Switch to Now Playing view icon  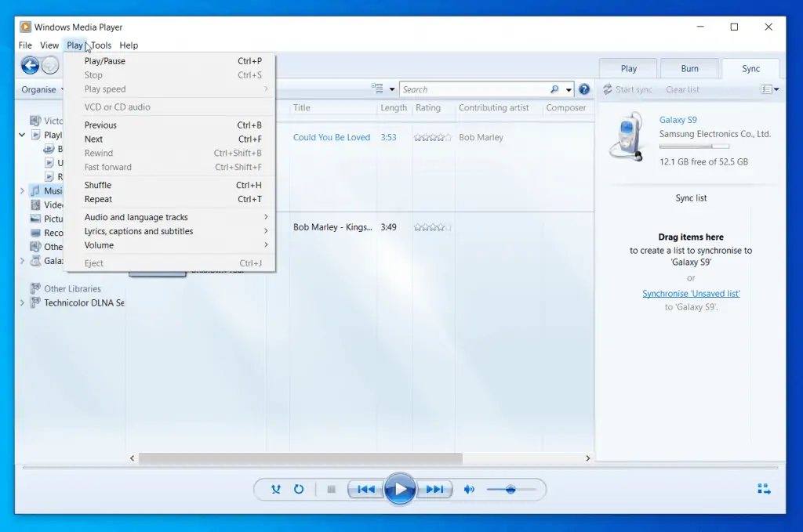[764, 488]
